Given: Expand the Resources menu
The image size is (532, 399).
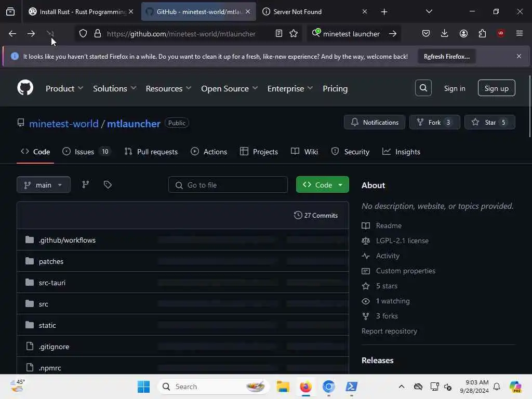Looking at the screenshot, I should click(x=168, y=88).
